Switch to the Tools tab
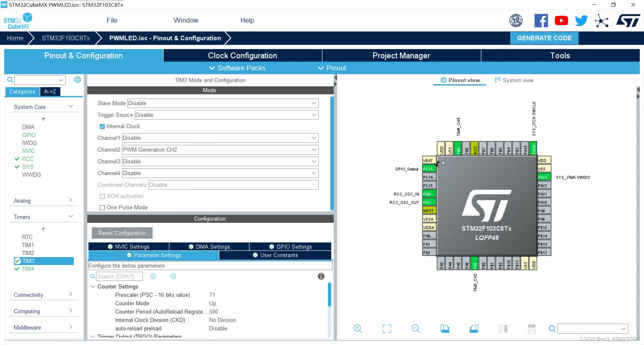Viewport: 644px width, 345px height. [560, 56]
